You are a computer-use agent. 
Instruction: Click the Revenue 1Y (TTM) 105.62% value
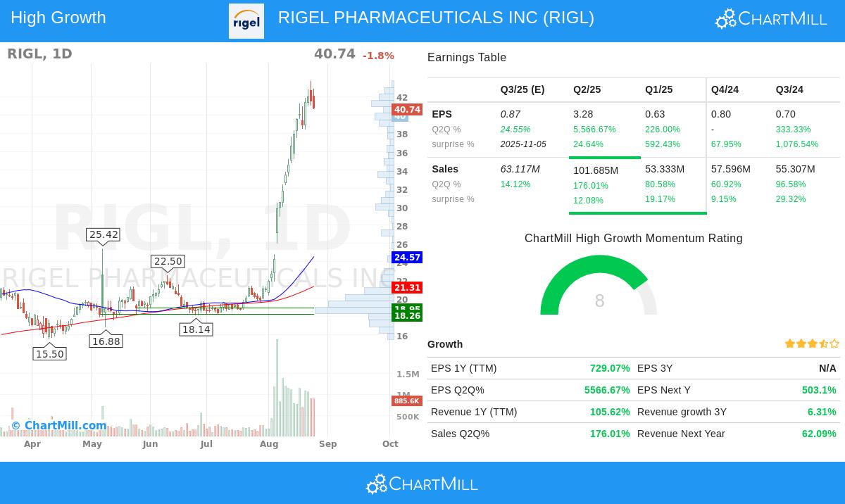[x=610, y=412]
